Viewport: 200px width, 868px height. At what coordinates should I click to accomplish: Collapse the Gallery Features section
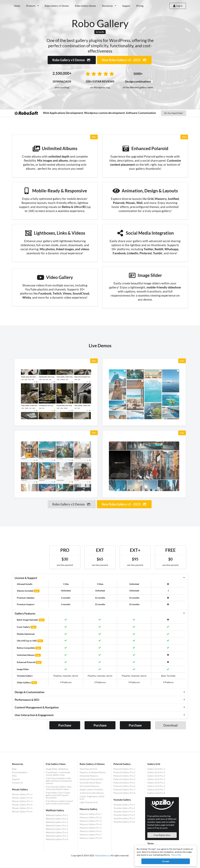[x=100, y=613]
